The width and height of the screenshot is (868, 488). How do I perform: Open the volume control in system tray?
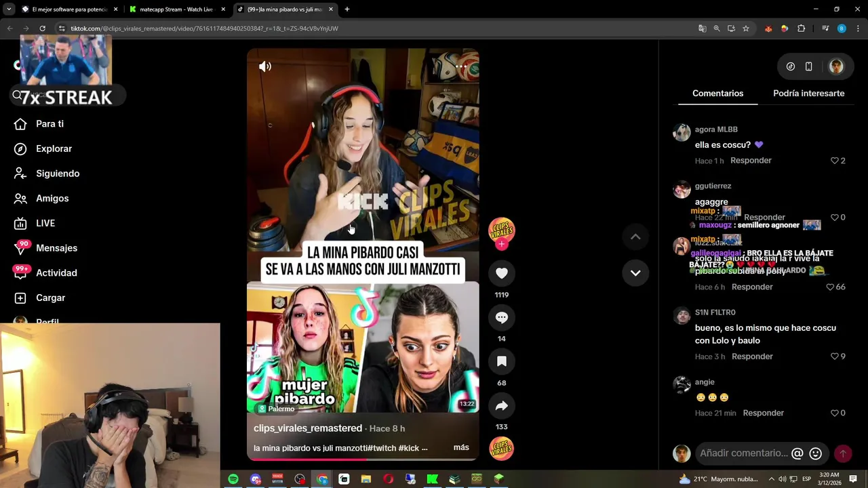pos(782,479)
